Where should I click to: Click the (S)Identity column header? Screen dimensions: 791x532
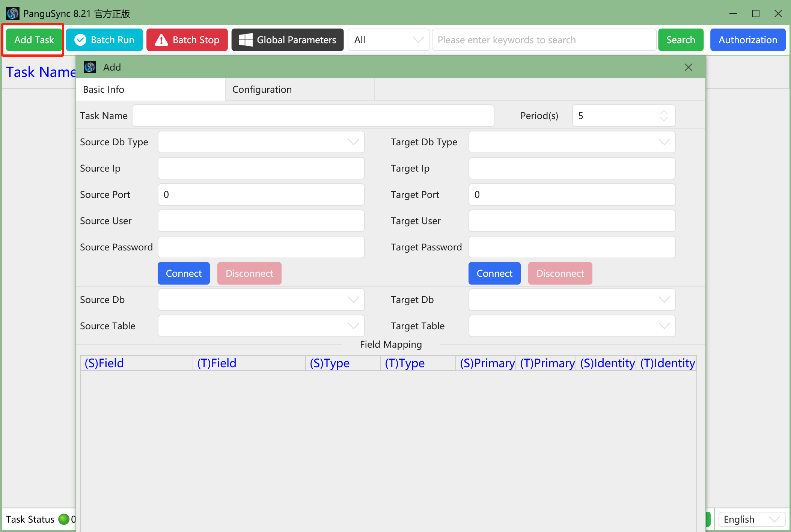pyautogui.click(x=606, y=363)
